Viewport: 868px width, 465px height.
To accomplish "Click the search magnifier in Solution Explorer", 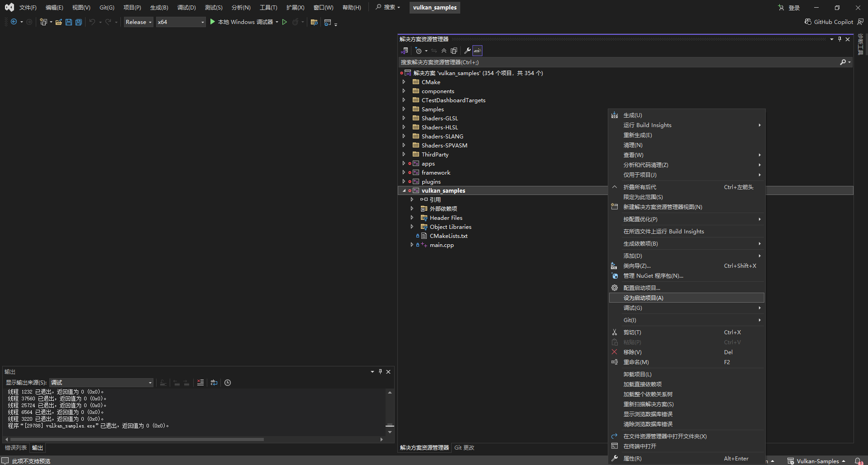I will point(843,62).
